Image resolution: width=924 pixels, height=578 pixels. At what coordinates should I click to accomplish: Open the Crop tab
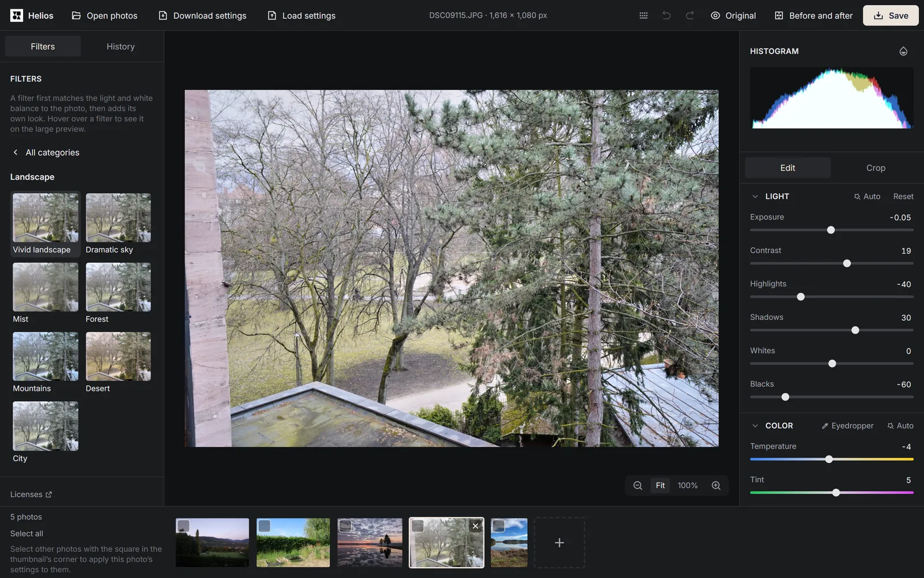(875, 168)
